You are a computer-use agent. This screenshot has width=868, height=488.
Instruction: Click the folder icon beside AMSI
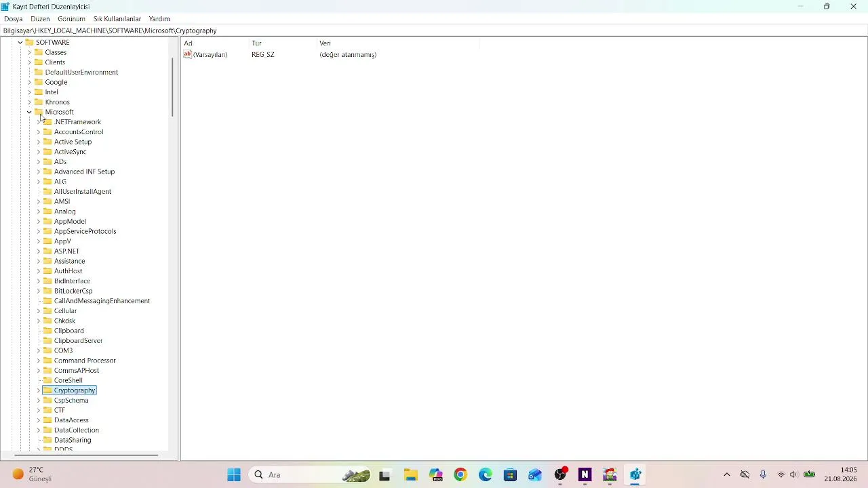pyautogui.click(x=47, y=201)
